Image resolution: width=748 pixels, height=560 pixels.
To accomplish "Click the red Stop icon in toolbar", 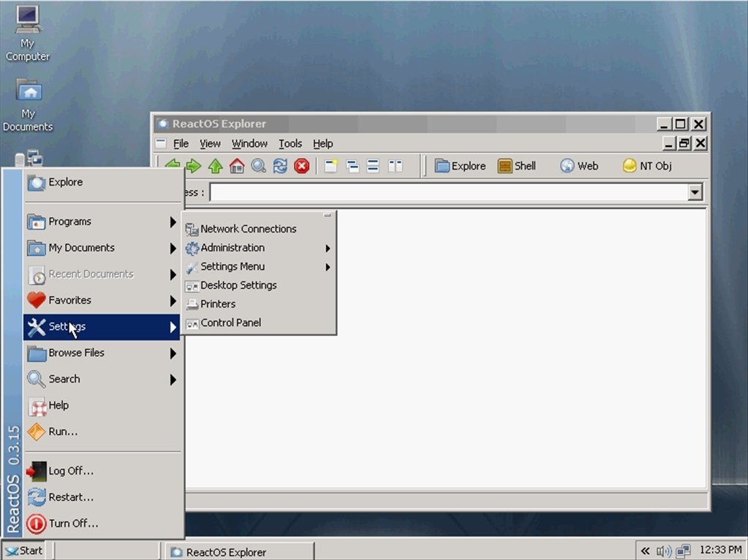I will tap(301, 166).
